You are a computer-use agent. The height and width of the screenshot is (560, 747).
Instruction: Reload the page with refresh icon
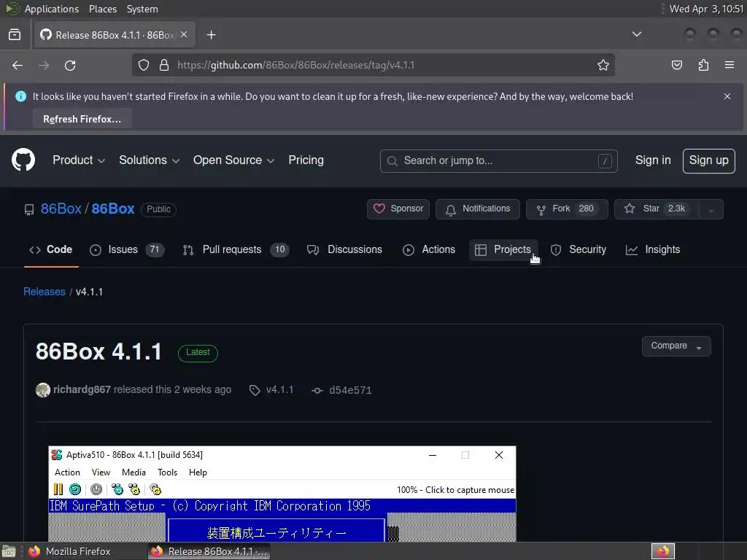(70, 65)
